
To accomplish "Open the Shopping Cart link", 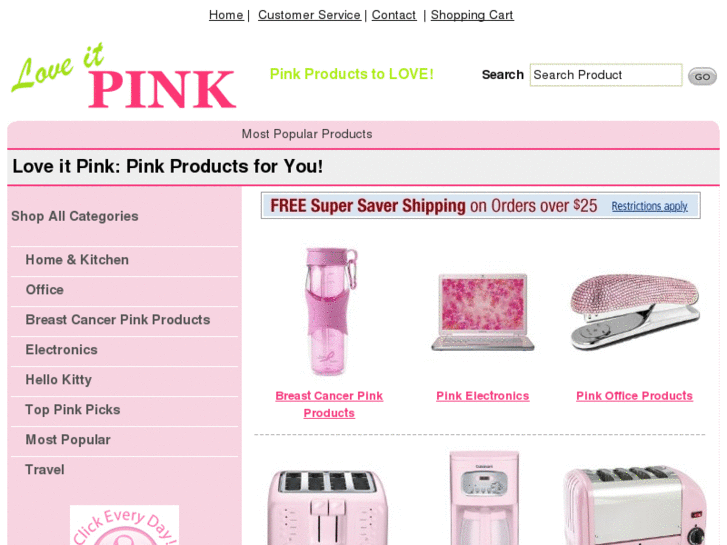I will [x=472, y=15].
